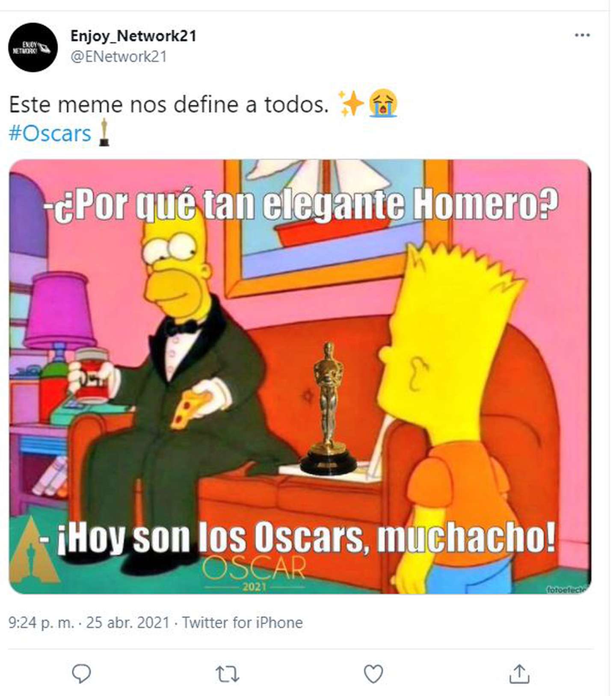Visit the @ENetwork21 handle

point(118,56)
